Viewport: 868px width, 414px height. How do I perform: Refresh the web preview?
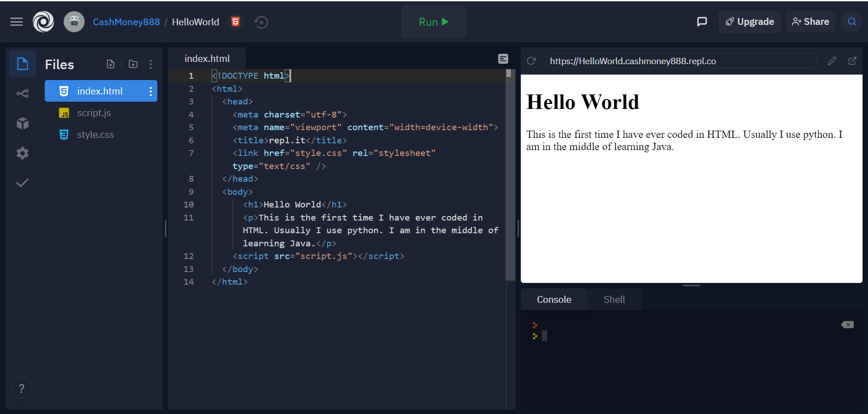(531, 61)
